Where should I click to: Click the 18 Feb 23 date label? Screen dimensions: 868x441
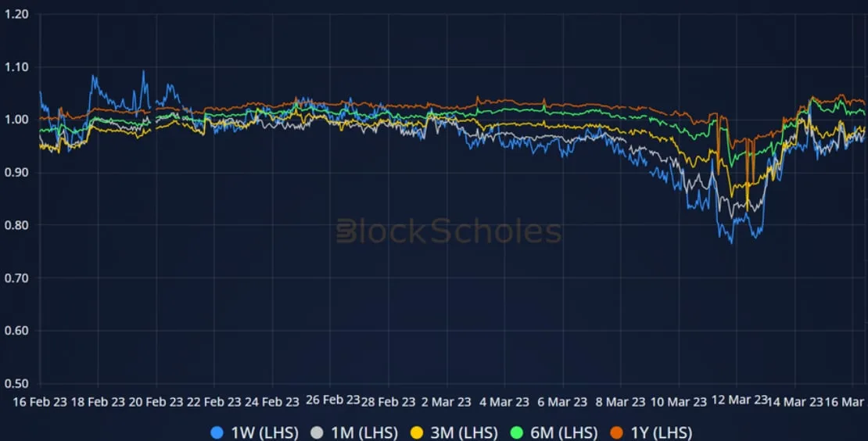pos(98,402)
